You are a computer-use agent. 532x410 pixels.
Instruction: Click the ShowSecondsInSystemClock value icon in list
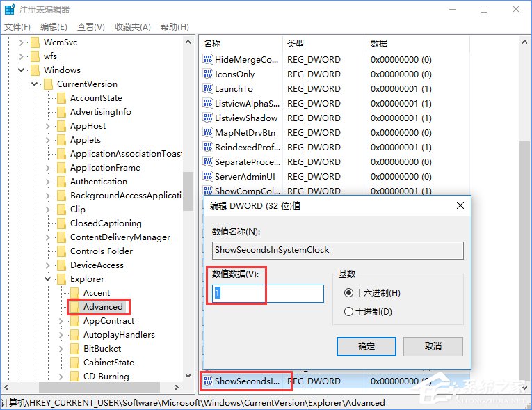[x=207, y=381]
